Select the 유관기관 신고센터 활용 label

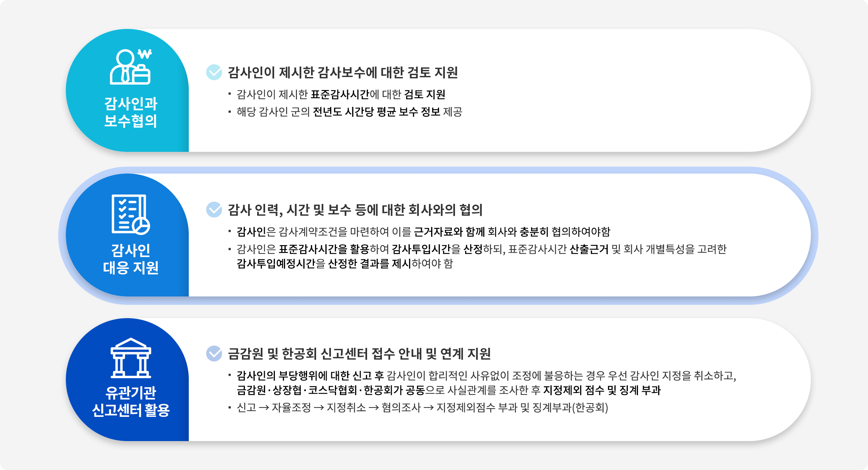[131, 401]
